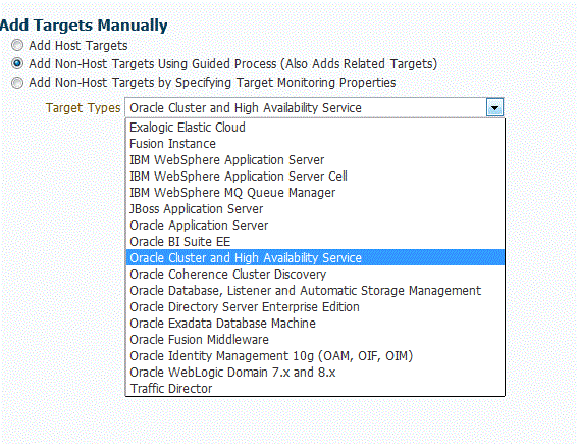Choose Oracle BI Suite EE
This screenshot has width=578, height=444.
click(315, 242)
